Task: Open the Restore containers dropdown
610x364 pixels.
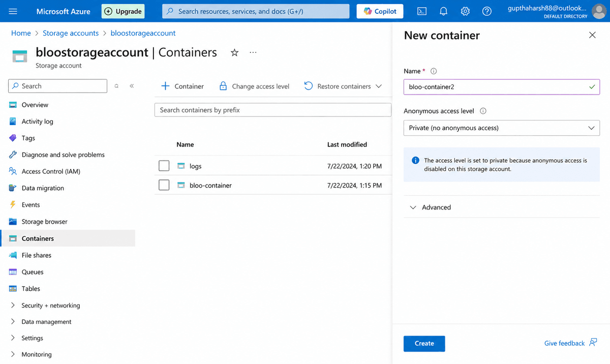Action: click(343, 86)
